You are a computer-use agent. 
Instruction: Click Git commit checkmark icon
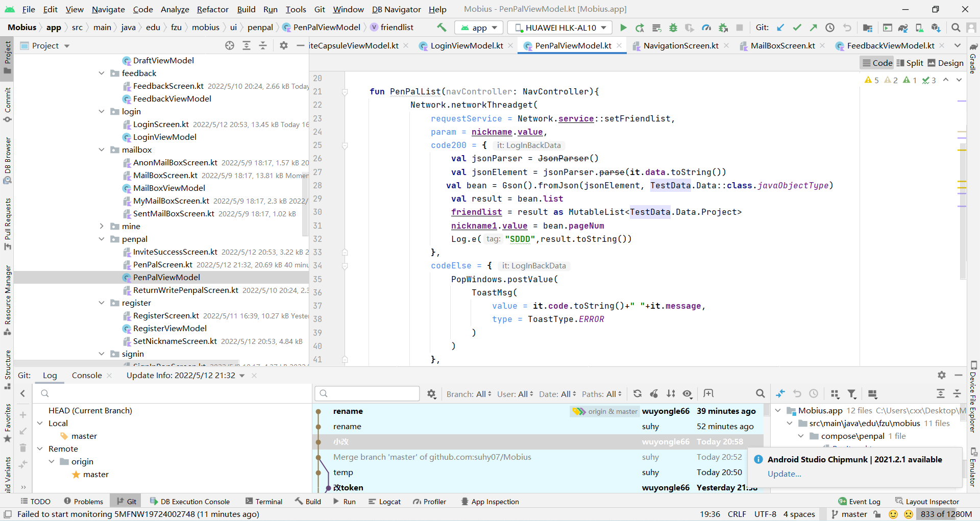797,28
